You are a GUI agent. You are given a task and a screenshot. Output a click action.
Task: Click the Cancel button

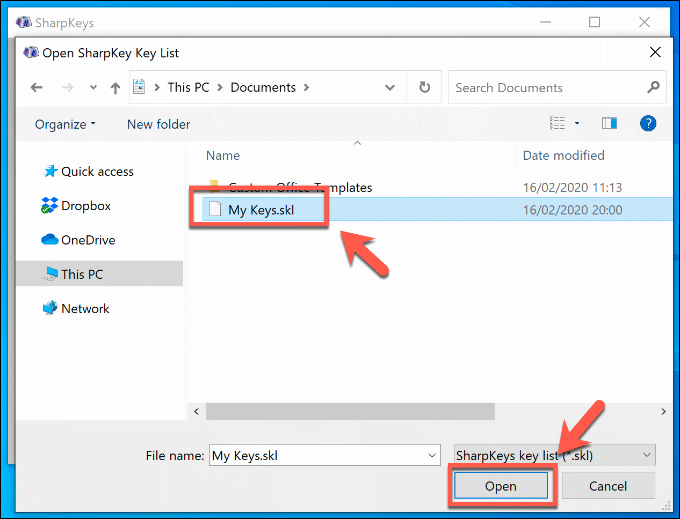click(x=608, y=486)
